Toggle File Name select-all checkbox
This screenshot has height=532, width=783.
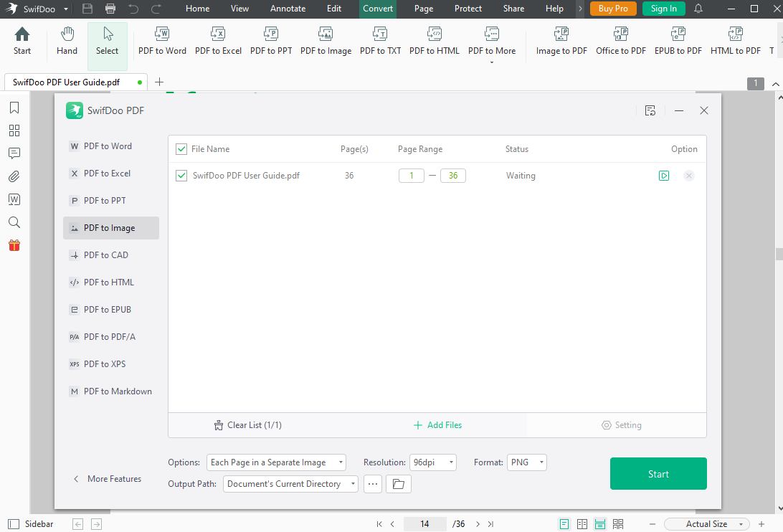(181, 149)
